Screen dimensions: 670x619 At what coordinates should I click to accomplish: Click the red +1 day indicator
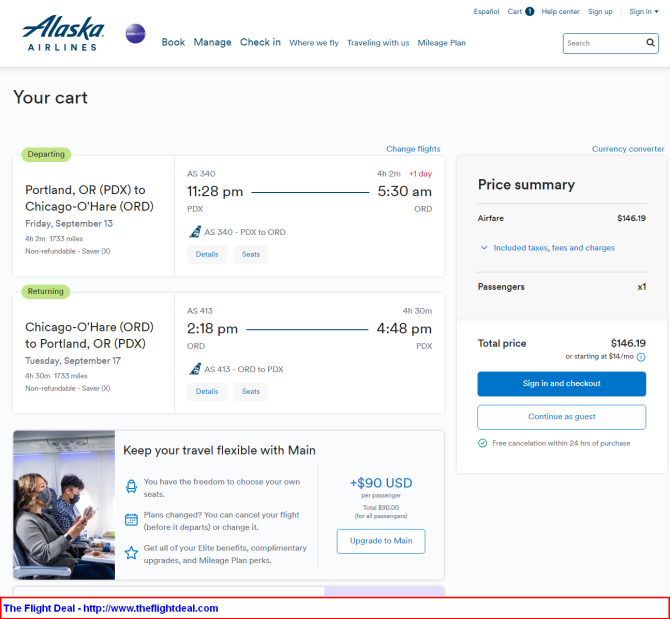pyautogui.click(x=420, y=174)
